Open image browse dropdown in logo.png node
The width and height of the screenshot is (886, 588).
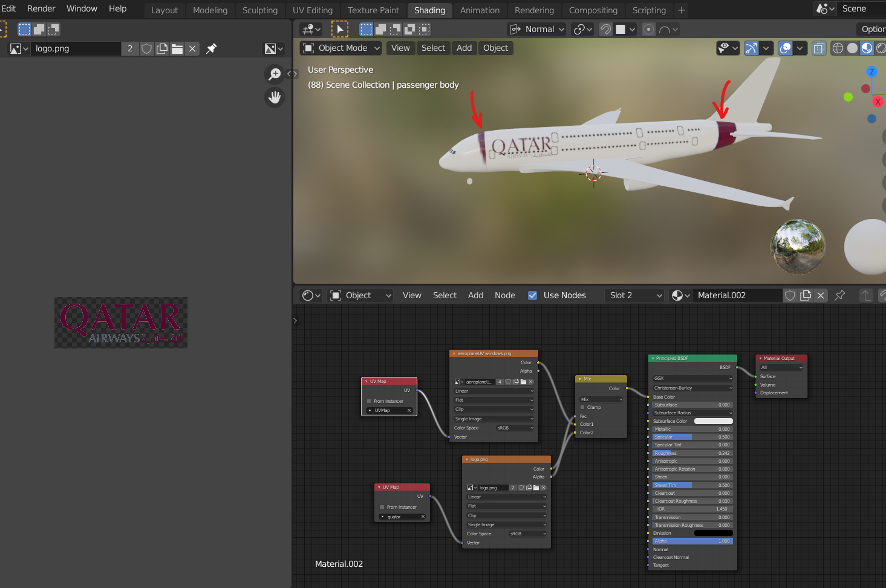click(472, 488)
